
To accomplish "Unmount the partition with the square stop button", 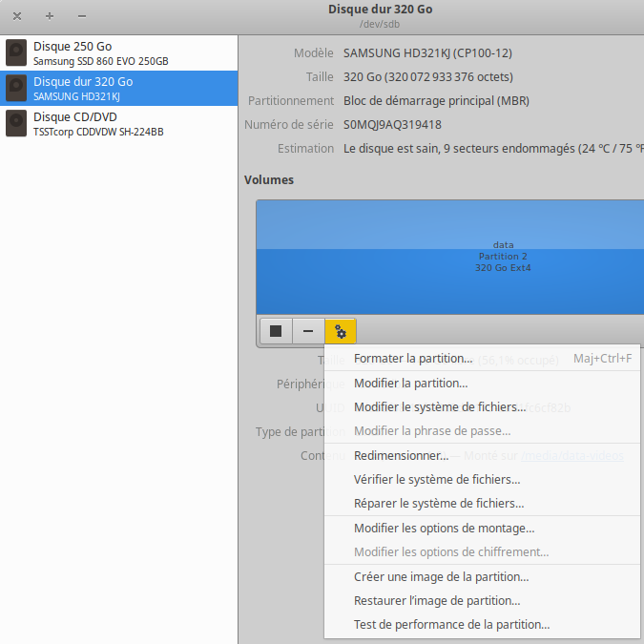I will pos(276,331).
